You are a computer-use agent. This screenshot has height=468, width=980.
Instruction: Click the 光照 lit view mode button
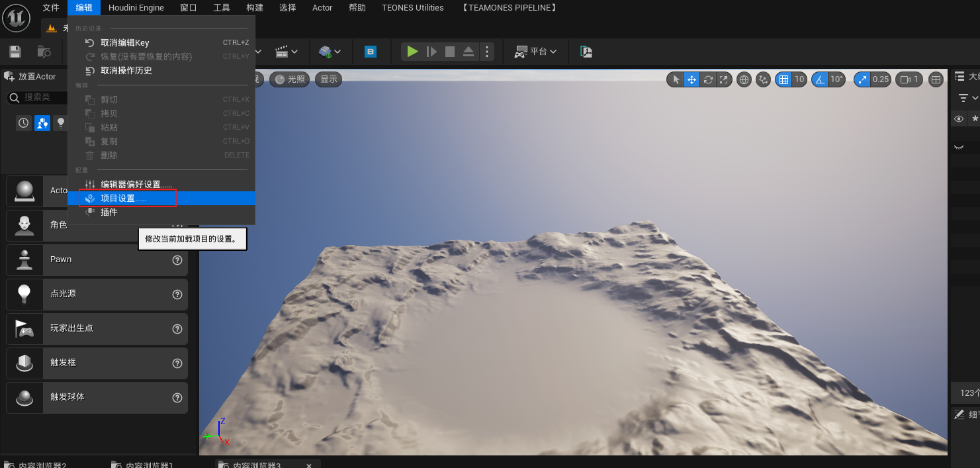point(290,79)
